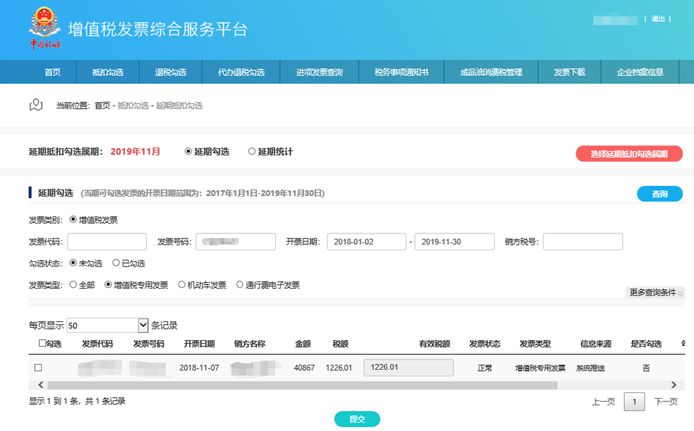Click the 销方名称 column header
The width and height of the screenshot is (694, 431).
[x=250, y=344]
